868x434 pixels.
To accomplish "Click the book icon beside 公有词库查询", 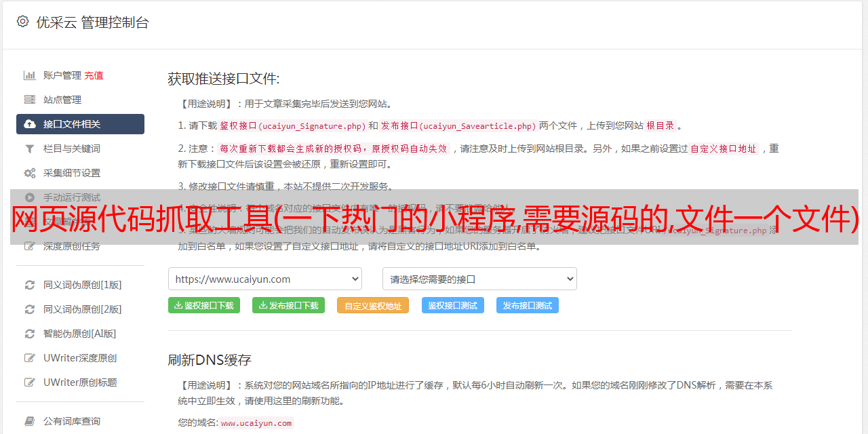I will click(x=29, y=421).
